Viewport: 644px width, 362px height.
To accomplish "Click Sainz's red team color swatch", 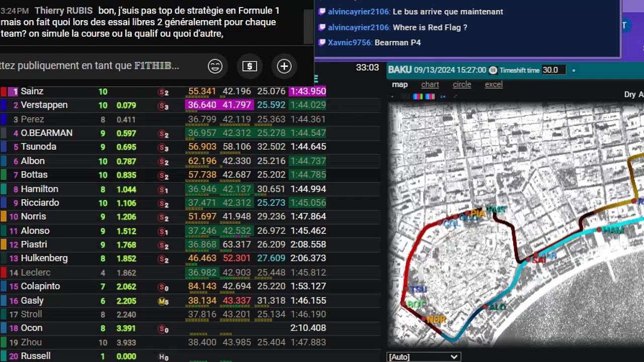I will (3, 92).
